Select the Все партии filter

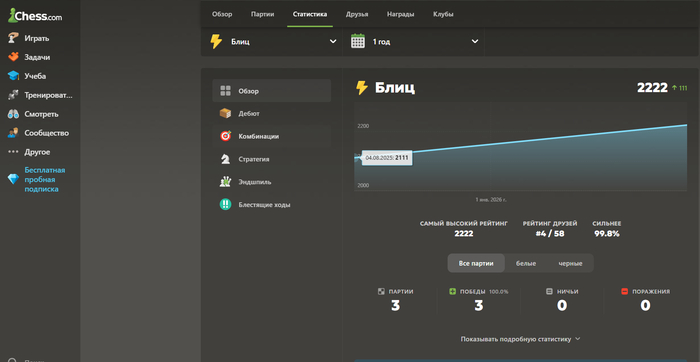point(476,263)
